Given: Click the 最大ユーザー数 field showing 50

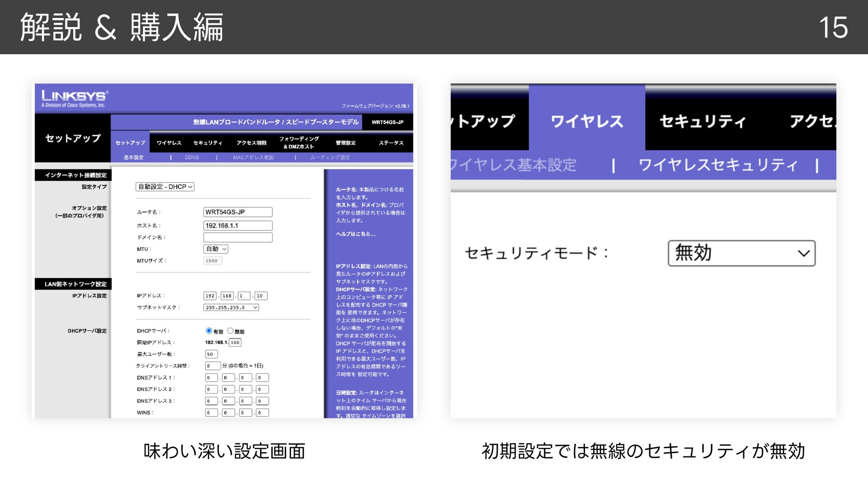Looking at the screenshot, I should (211, 354).
